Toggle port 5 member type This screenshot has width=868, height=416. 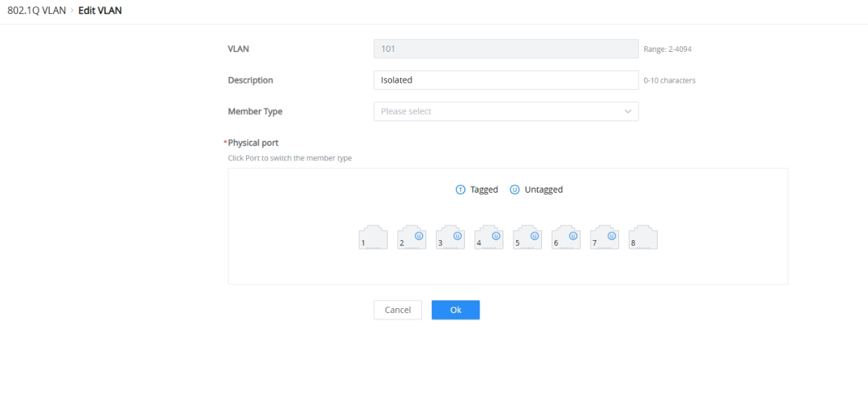(x=527, y=237)
